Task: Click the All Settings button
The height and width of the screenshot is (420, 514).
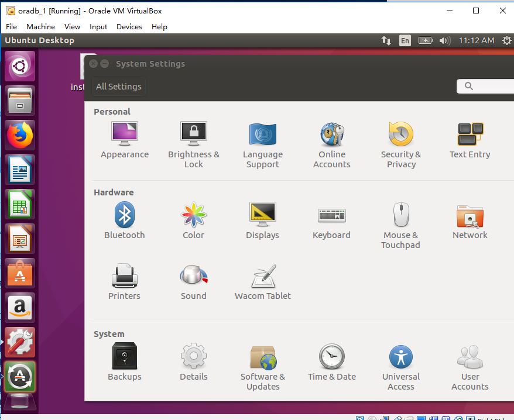Action: tap(119, 87)
